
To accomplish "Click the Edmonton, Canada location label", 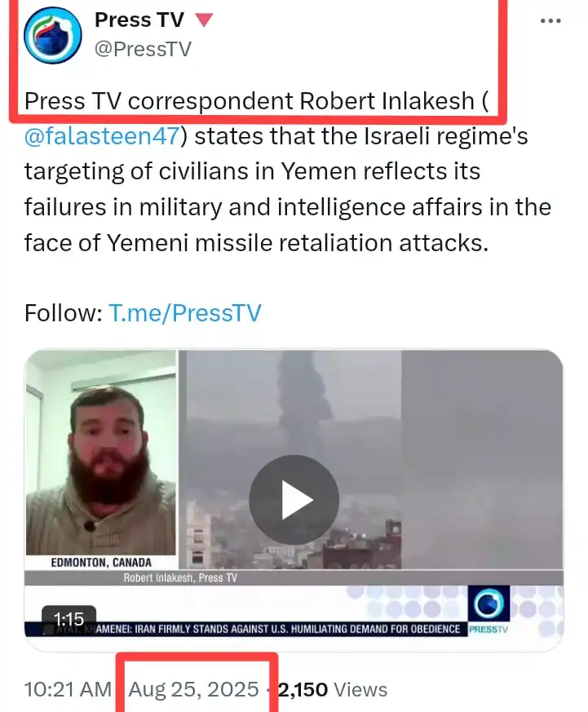I will pos(101,563).
